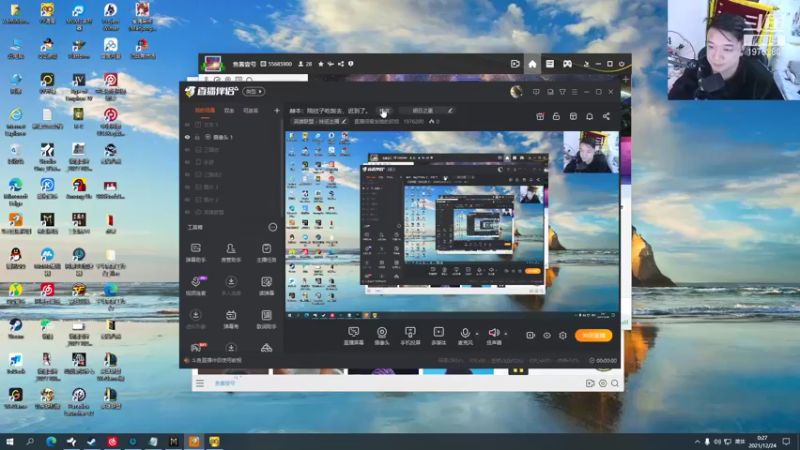Click the bell notification icon in the companion window

pyautogui.click(x=589, y=116)
